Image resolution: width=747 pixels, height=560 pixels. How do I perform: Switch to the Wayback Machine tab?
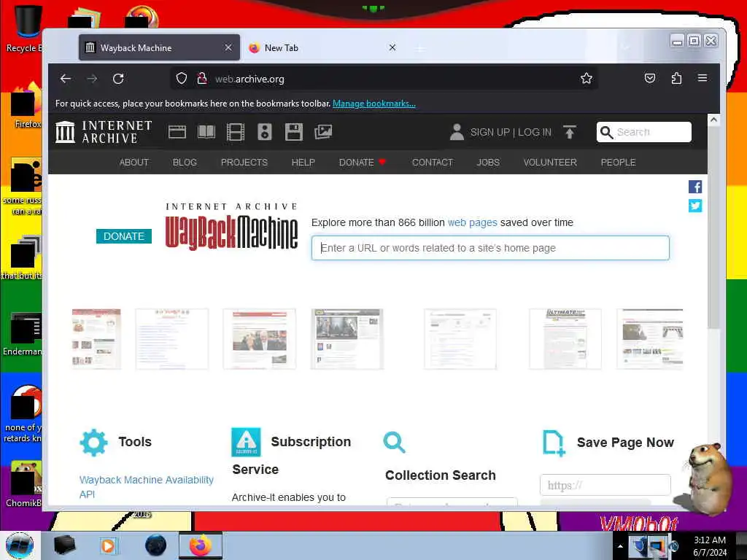[159, 47]
